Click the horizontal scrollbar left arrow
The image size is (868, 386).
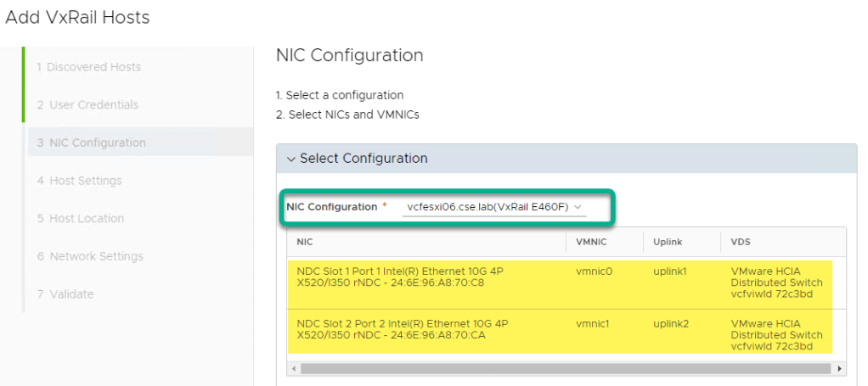294,369
